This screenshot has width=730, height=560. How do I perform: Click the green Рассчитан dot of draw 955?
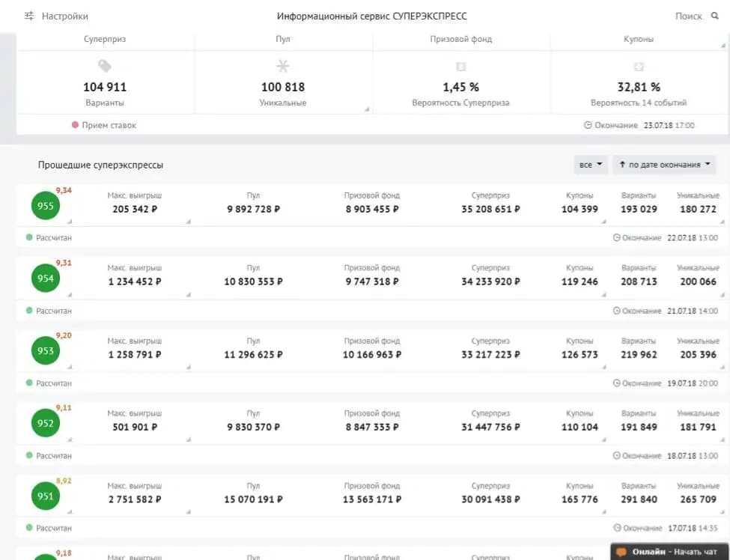click(29, 237)
